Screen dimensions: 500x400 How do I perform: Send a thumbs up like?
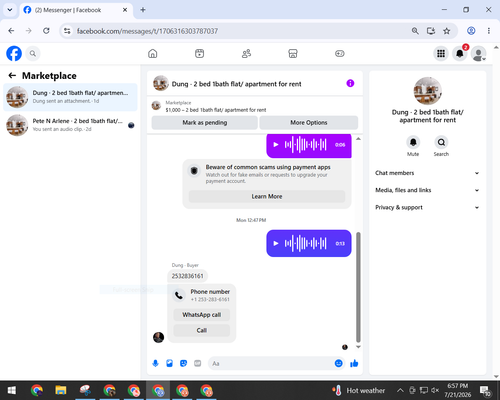[x=354, y=363]
